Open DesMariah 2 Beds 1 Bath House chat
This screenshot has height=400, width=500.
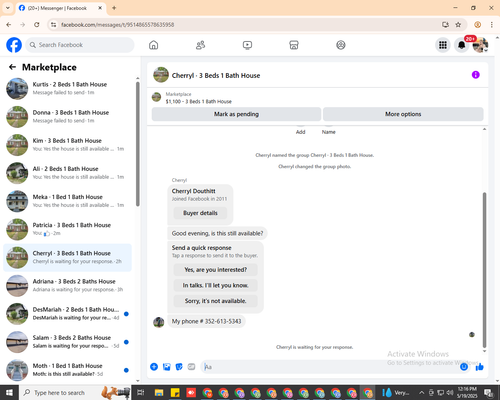coord(68,314)
